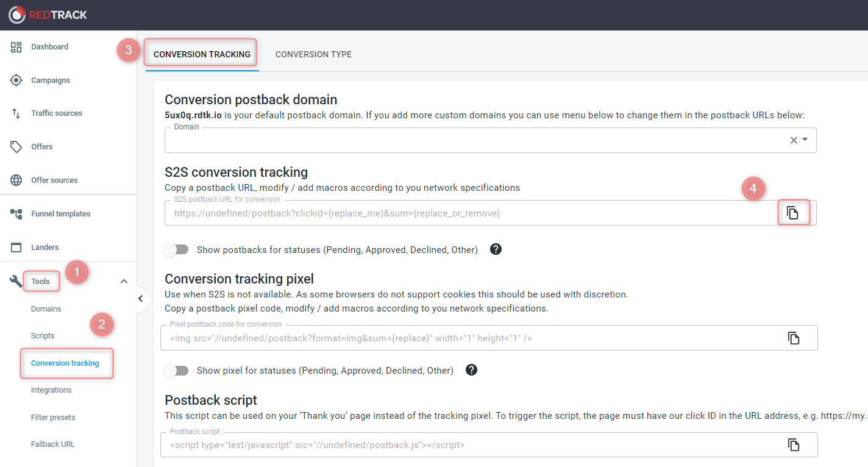Open help for postback statuses

[496, 249]
